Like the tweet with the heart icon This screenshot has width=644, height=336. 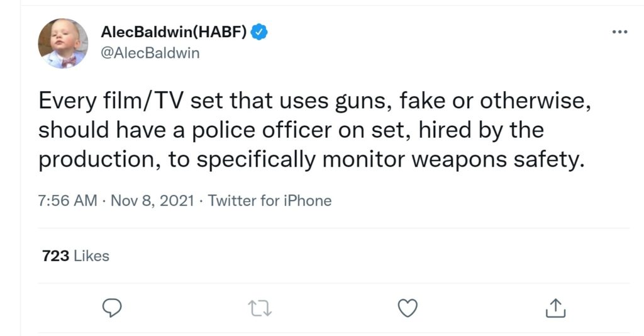(x=409, y=306)
